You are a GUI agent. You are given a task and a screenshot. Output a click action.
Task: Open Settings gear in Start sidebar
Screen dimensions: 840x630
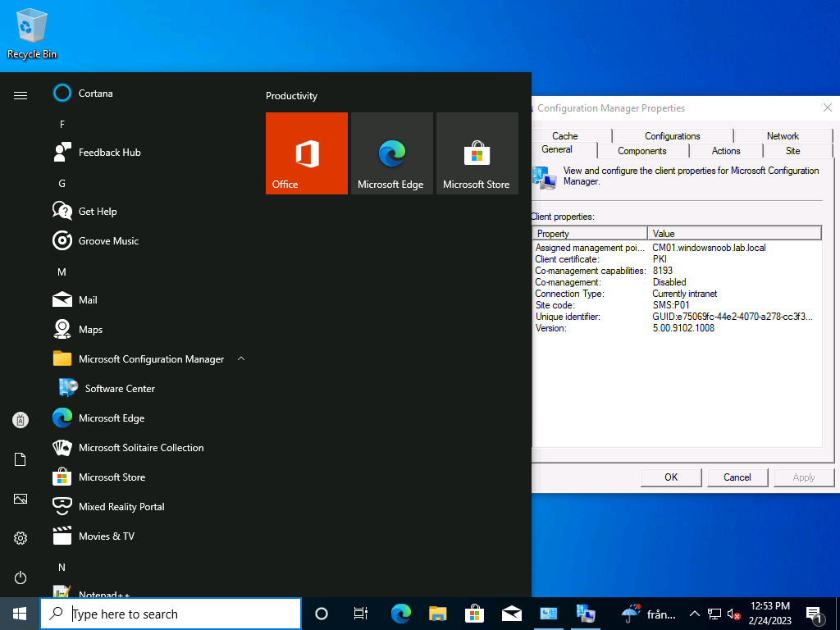coord(21,538)
